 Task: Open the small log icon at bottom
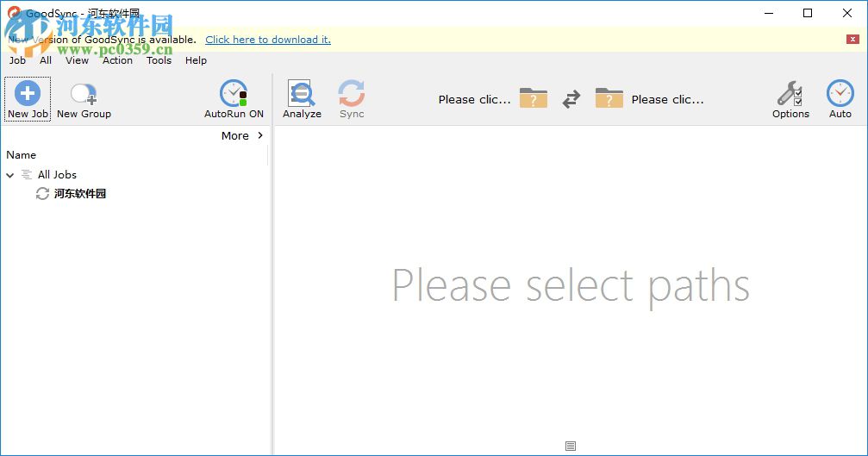pyautogui.click(x=571, y=446)
